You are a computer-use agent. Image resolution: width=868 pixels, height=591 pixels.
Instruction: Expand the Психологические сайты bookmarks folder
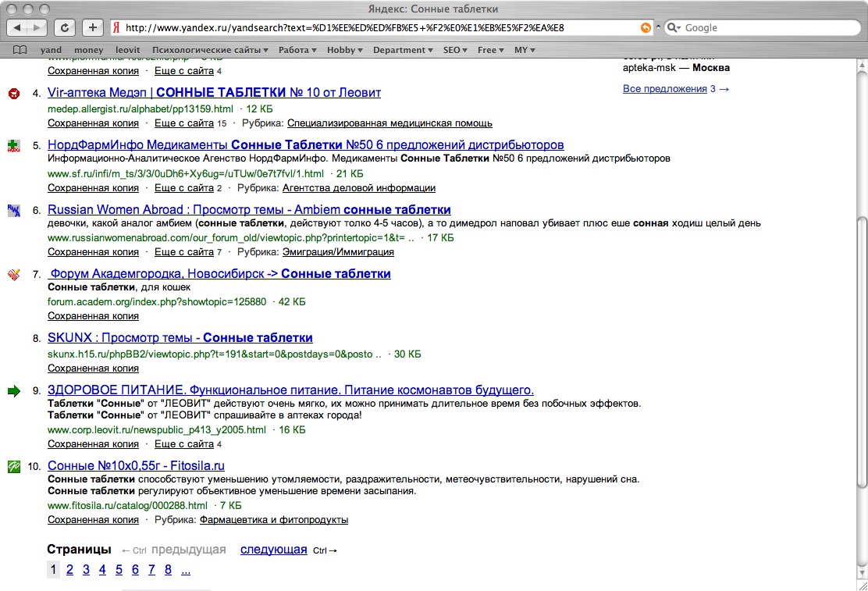210,50
